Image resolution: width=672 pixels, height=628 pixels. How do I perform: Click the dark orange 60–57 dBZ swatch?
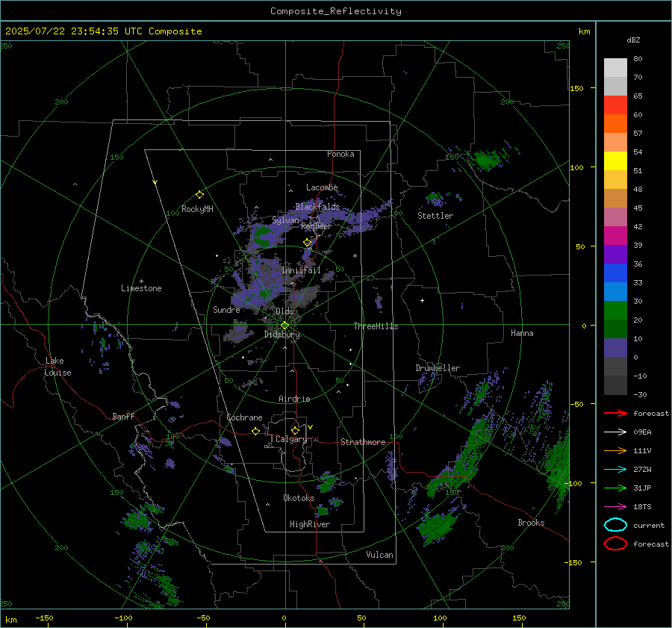[615, 124]
